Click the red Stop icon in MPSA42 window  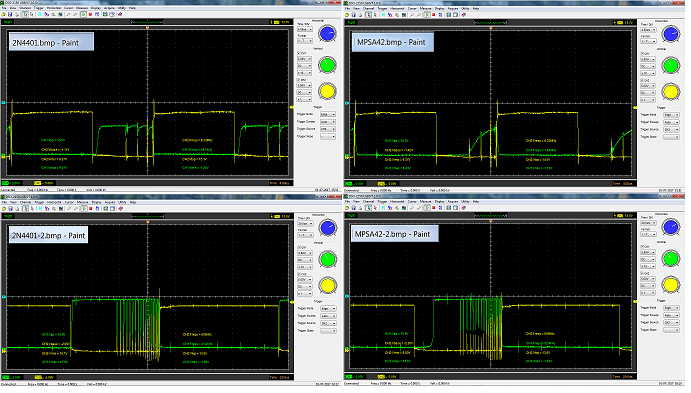click(x=434, y=15)
